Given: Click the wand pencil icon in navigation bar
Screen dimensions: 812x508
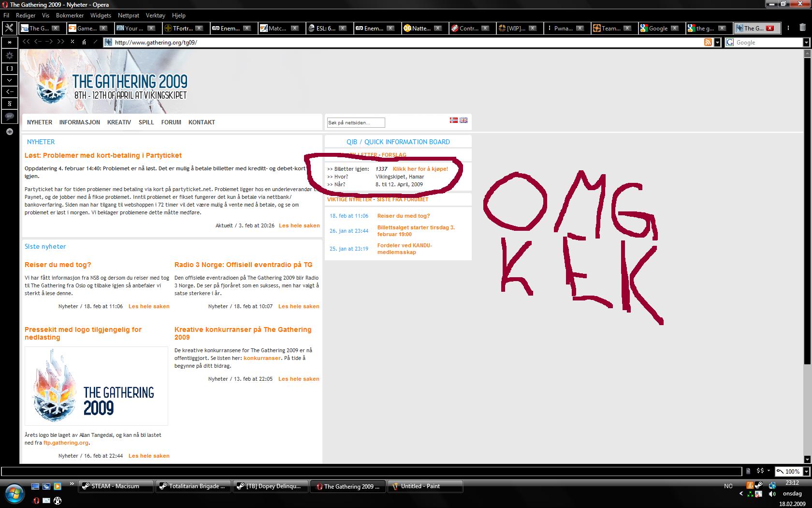Looking at the screenshot, I should (x=96, y=42).
